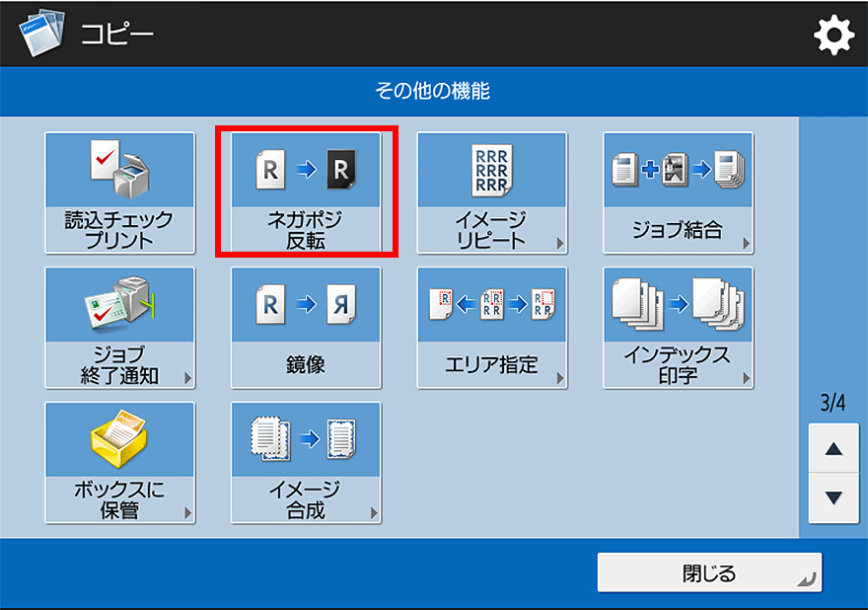Open ジョブ終了通知 job notification icon
Viewport: 868px width, 610px height.
click(119, 304)
